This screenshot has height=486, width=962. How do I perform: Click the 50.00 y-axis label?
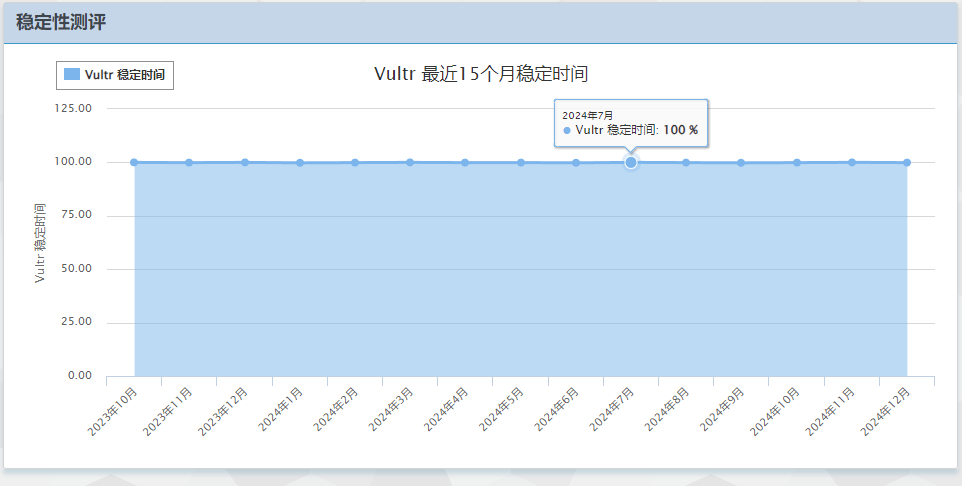[x=76, y=269]
